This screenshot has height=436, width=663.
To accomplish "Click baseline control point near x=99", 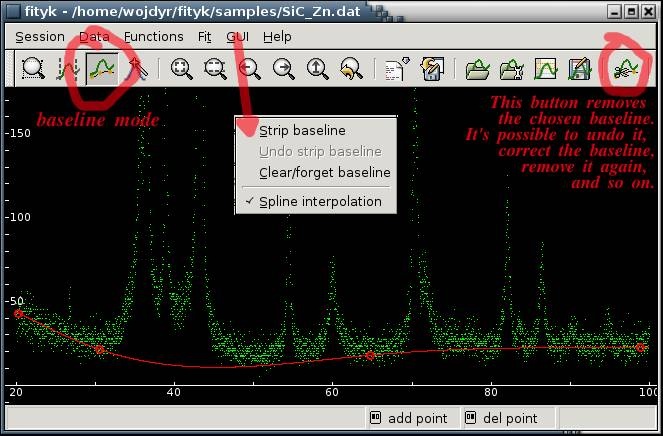I will coord(641,348).
